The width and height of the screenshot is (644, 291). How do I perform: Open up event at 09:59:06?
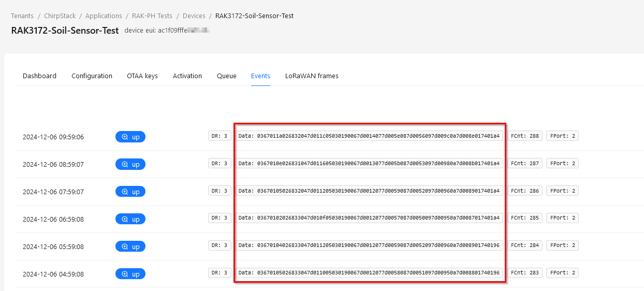coord(130,137)
